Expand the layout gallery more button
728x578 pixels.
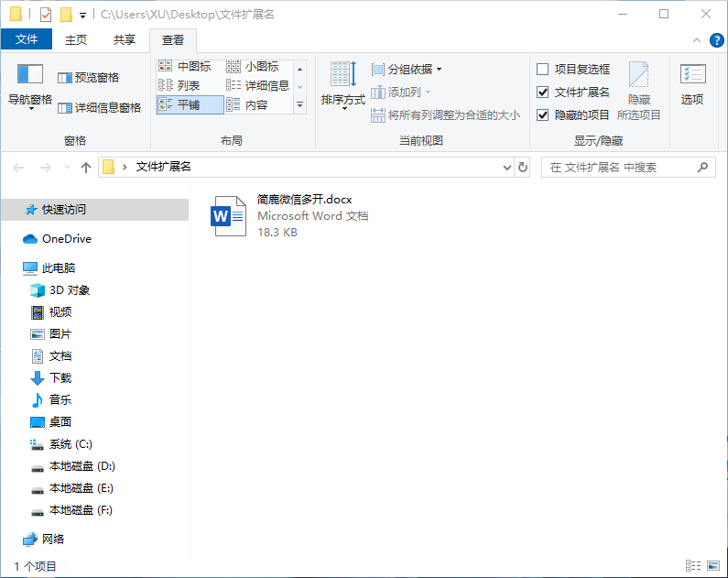tap(300, 105)
